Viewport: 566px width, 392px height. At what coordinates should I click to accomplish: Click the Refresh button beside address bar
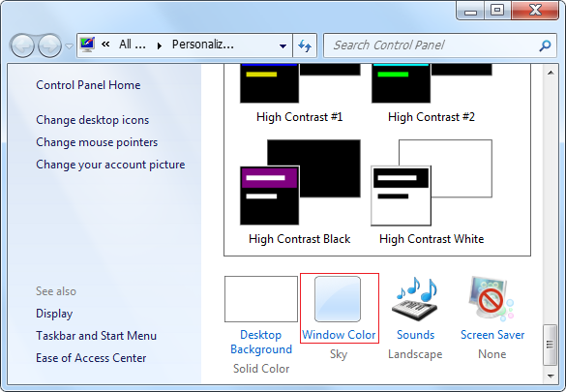coord(305,45)
